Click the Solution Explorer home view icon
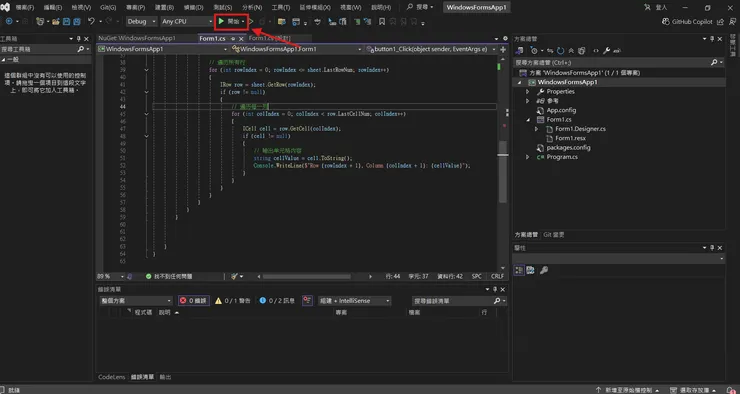The image size is (740, 394). (x=519, y=50)
